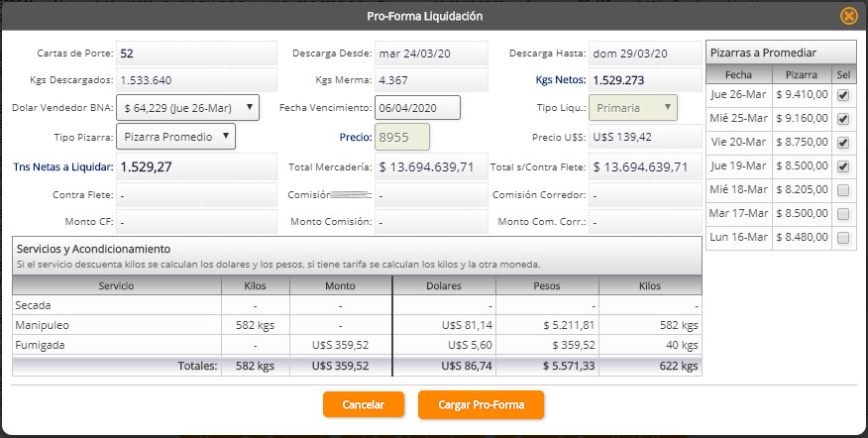The image size is (868, 438).
Task: Select the Manipuleo service row
Action: click(x=356, y=325)
